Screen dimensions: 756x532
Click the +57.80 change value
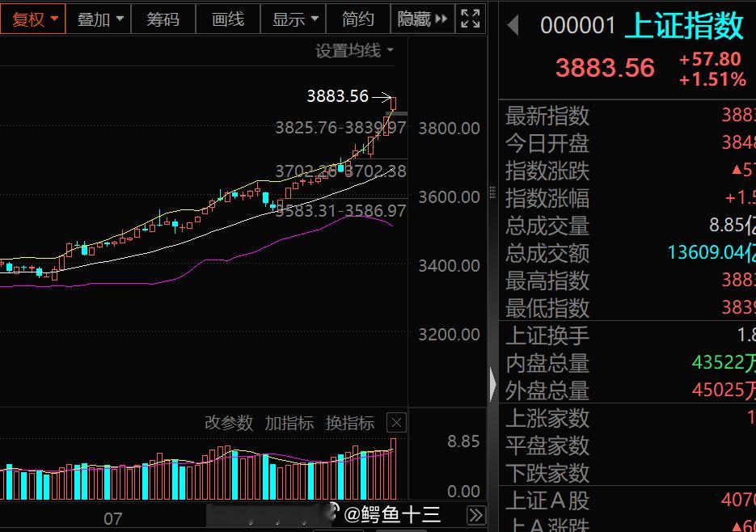click(710, 59)
